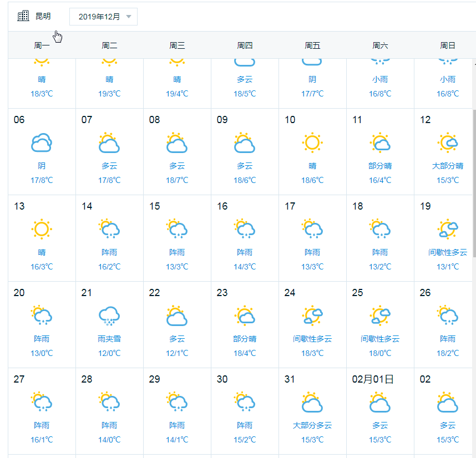Select the 周一 column header
Screen dimensions: 476x458
click(42, 45)
